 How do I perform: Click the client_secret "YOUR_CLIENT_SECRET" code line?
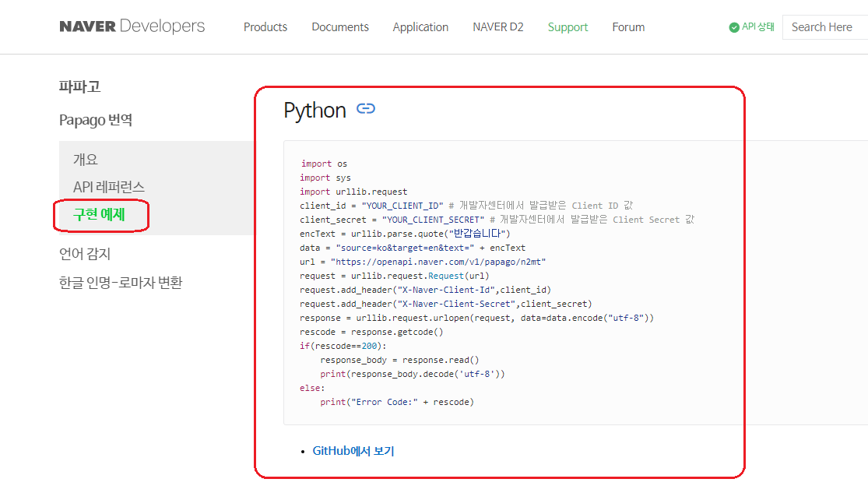click(497, 220)
